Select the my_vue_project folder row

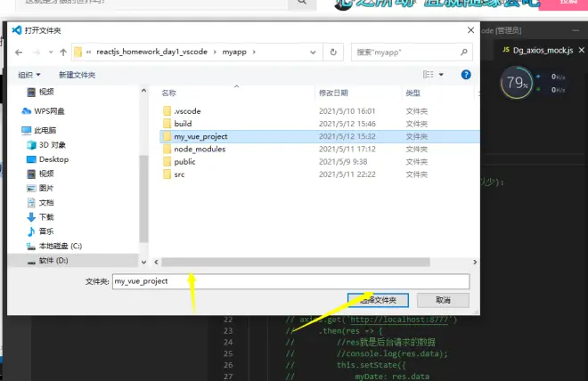[320, 136]
